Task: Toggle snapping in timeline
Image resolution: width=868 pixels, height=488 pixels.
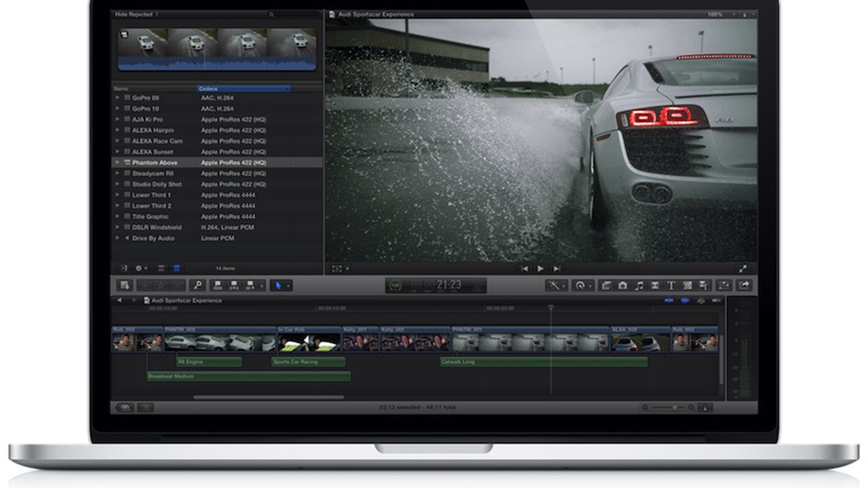Action: (717, 300)
